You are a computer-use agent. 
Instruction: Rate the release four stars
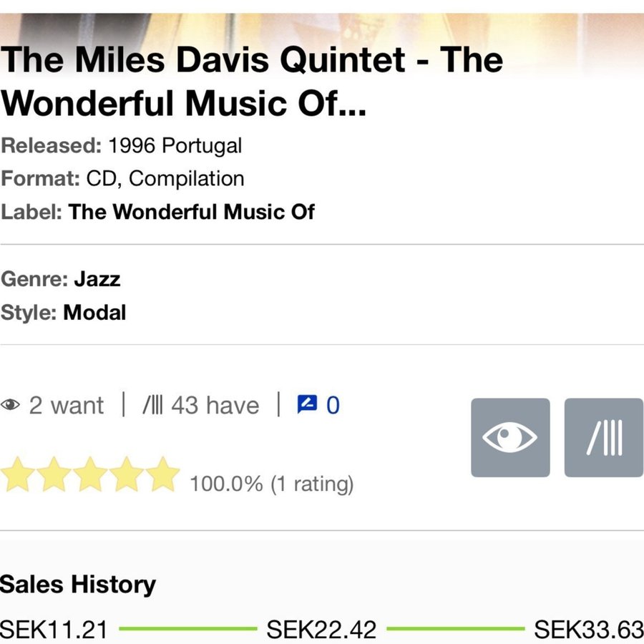coord(127,474)
